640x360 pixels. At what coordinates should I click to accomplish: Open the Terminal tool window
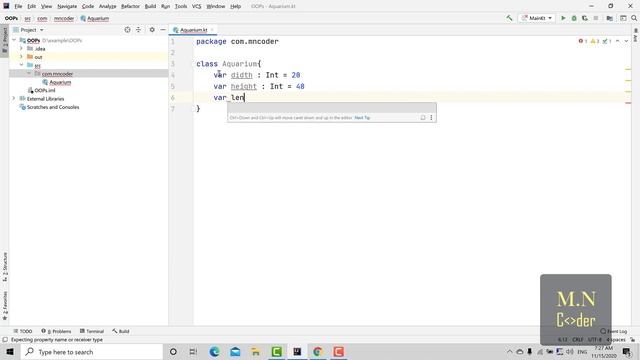pos(92,331)
